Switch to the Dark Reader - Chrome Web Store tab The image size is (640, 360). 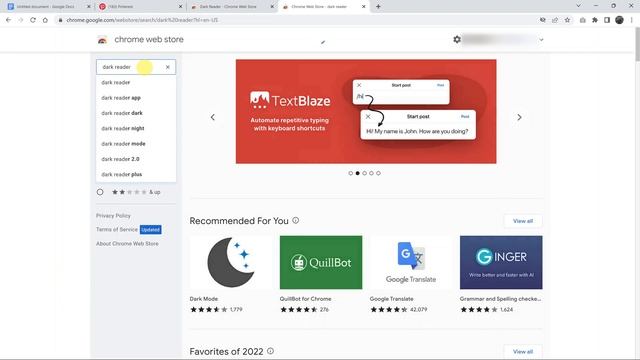231,7
